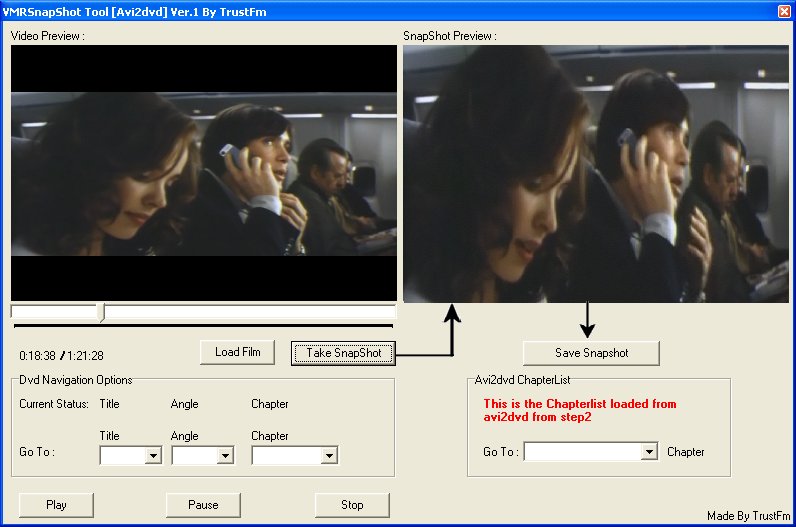796x527 pixels.
Task: Save the captured snapshot
Action: [x=591, y=353]
